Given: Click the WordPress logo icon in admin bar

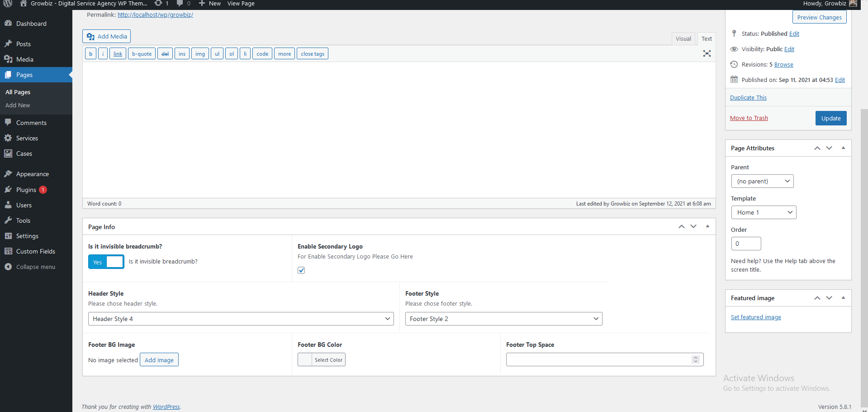Looking at the screenshot, I should click(x=8, y=3).
